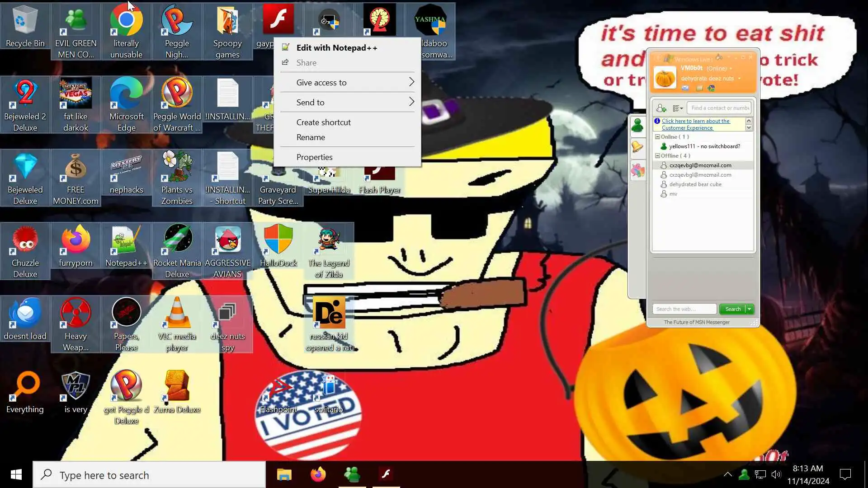The width and height of the screenshot is (868, 488).
Task: Select Edit with Notepad++ menu item
Action: click(x=336, y=48)
